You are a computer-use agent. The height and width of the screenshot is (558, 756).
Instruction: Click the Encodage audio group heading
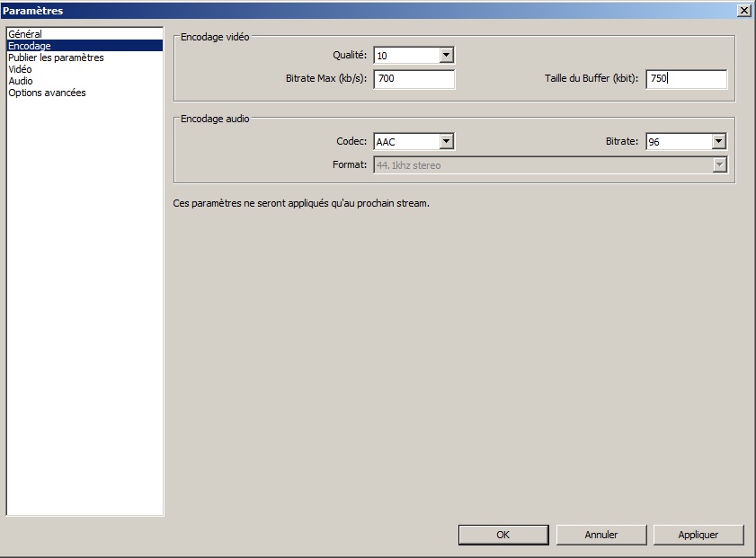(x=215, y=119)
